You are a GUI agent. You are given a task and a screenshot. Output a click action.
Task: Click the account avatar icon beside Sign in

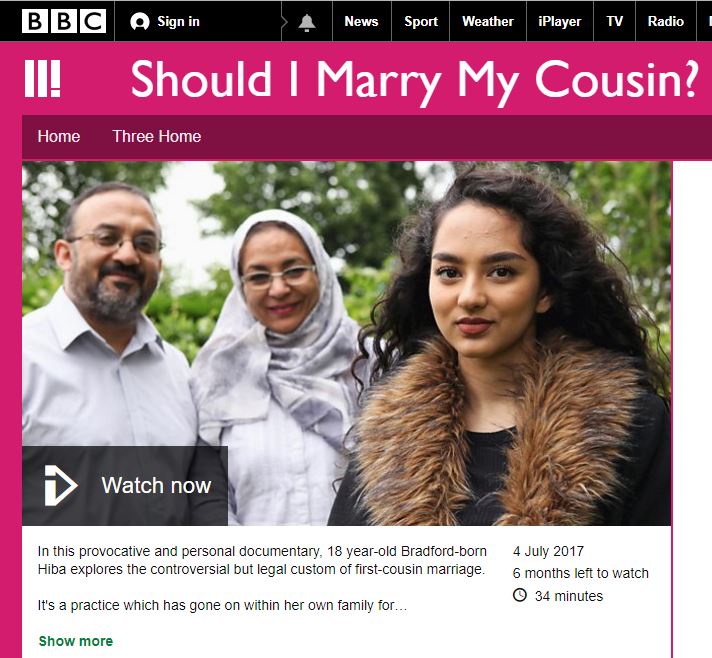(139, 22)
